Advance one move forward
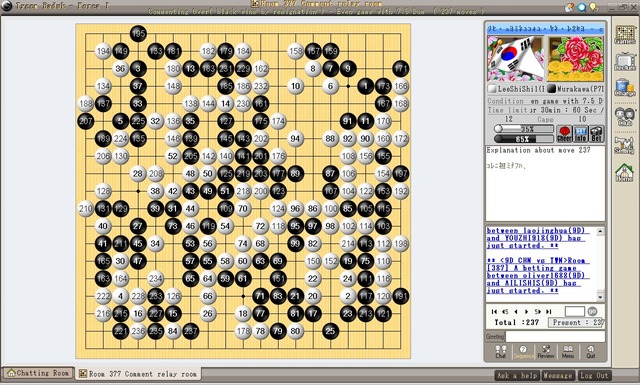 point(527,312)
